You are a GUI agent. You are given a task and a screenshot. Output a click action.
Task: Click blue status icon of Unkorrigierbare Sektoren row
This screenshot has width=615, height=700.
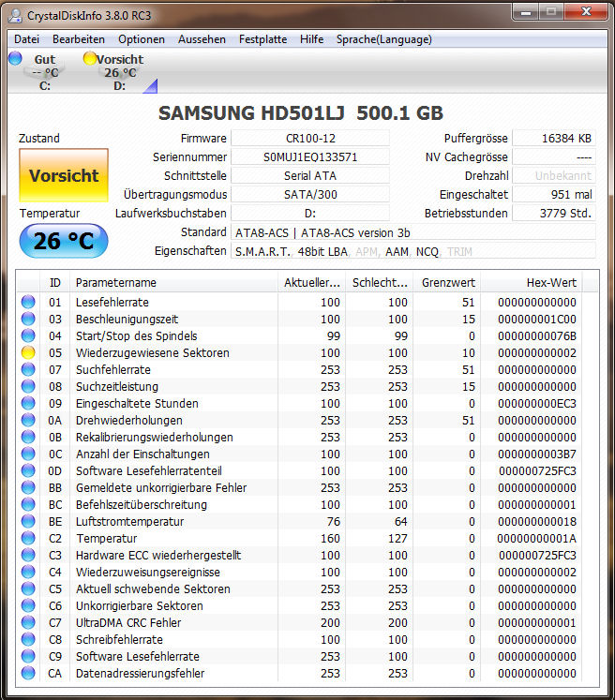click(x=28, y=605)
